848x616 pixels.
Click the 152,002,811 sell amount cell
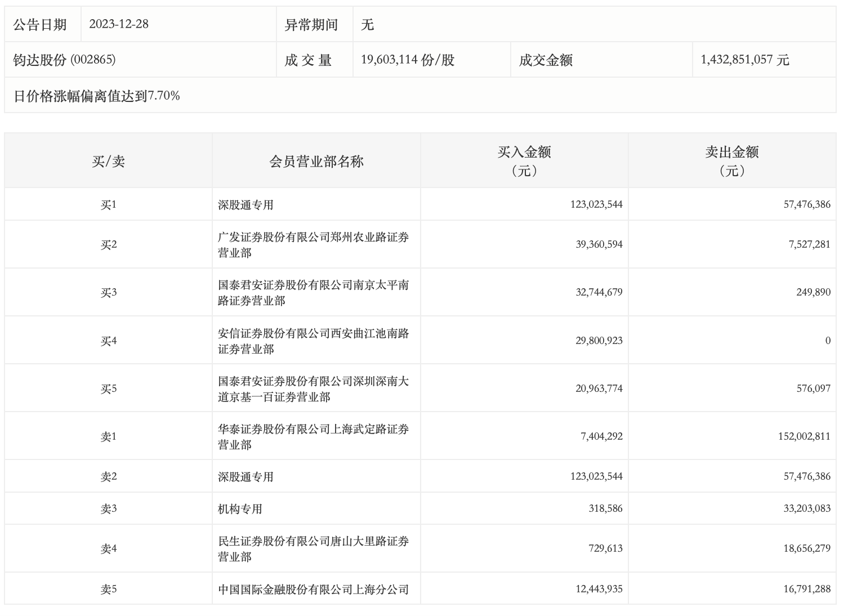pyautogui.click(x=804, y=436)
